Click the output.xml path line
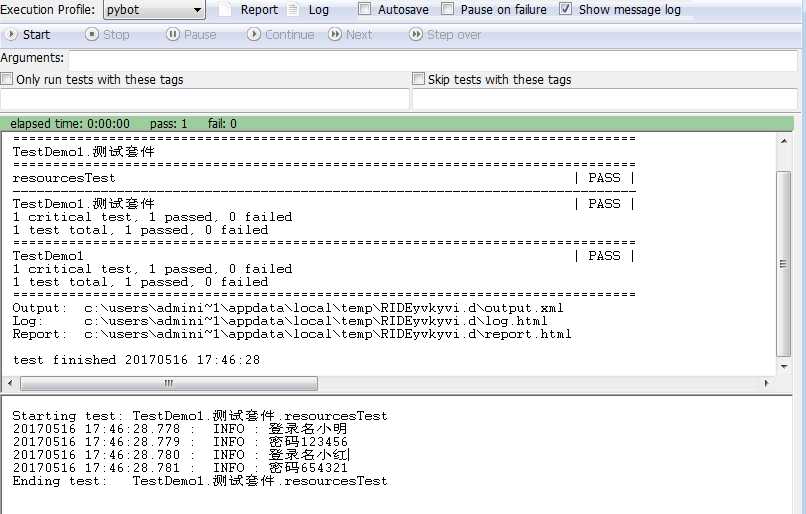This screenshot has height=514, width=806. tap(288, 308)
